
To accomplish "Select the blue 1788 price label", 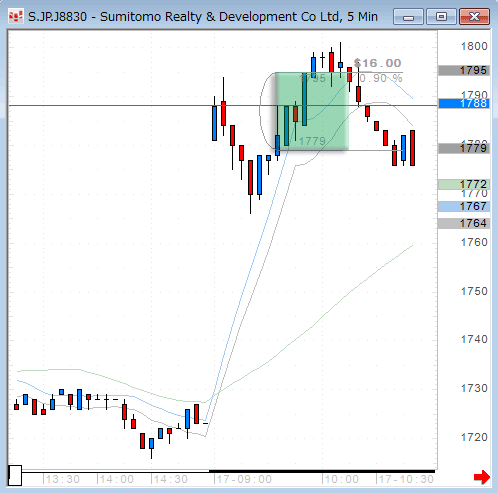I will click(x=464, y=104).
